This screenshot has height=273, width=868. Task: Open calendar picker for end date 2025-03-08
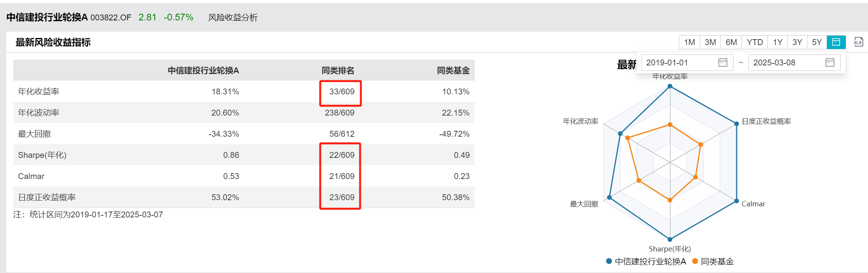tap(830, 62)
